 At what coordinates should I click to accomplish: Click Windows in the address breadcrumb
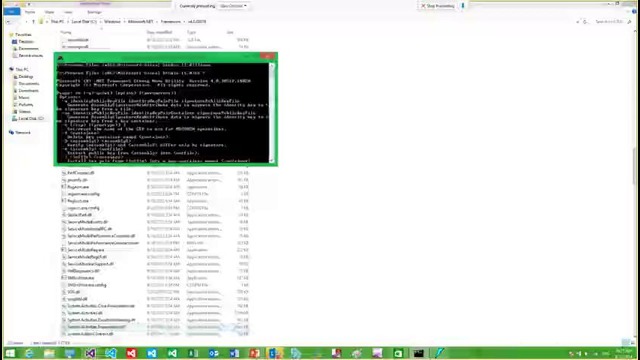[112, 22]
